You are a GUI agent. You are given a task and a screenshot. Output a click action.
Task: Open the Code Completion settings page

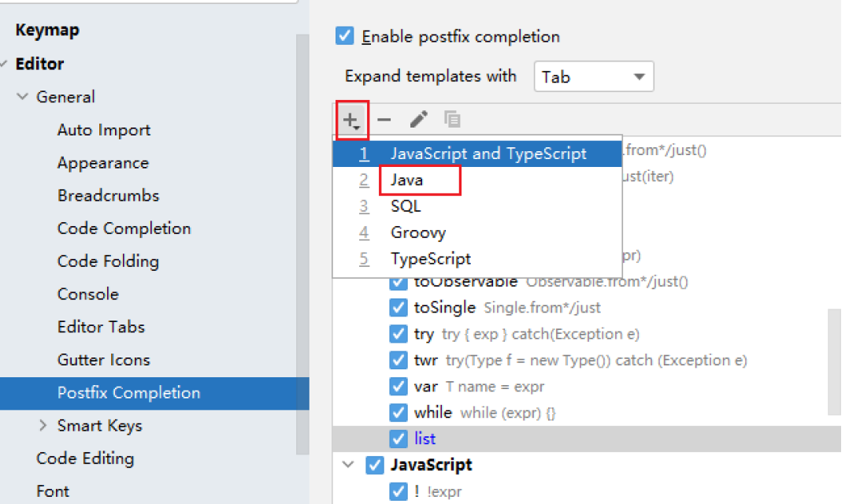coord(124,228)
